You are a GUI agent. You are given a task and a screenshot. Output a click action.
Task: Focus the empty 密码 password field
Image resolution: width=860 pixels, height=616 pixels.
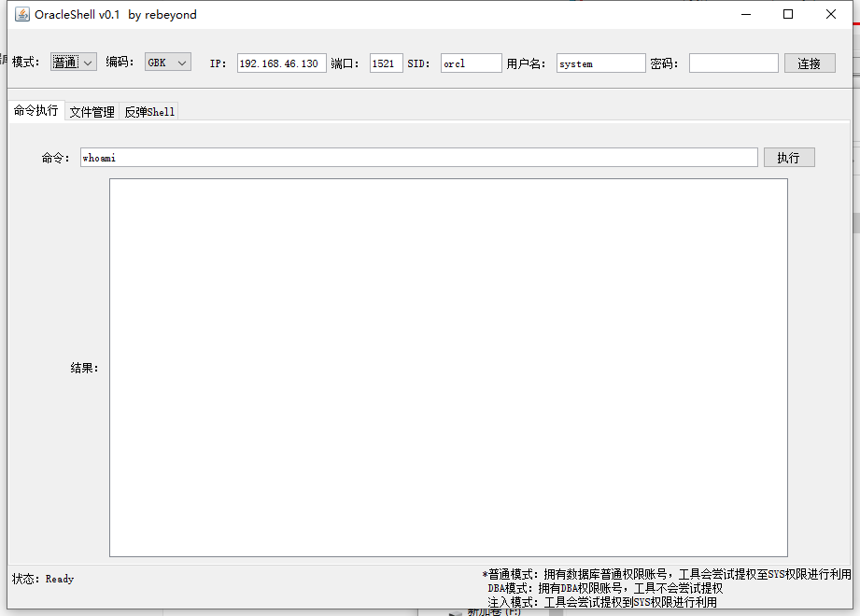click(x=733, y=63)
